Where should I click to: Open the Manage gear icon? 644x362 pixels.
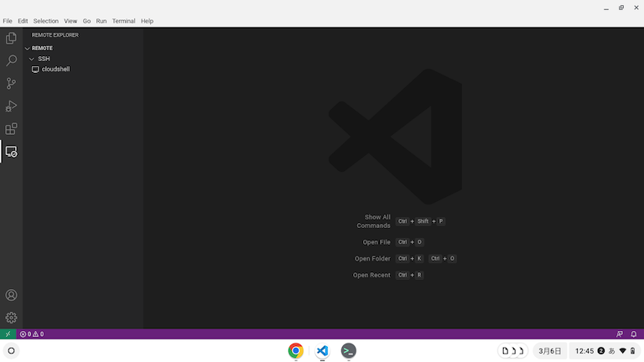(x=11, y=318)
